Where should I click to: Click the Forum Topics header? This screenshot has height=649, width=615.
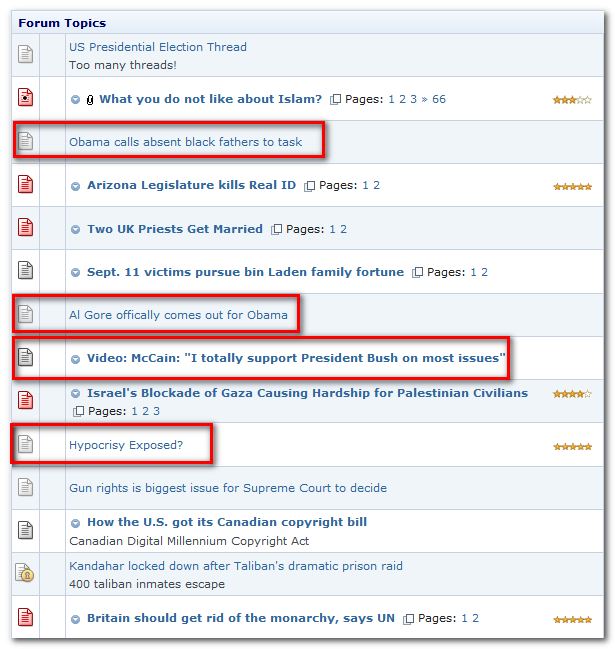[x=62, y=23]
